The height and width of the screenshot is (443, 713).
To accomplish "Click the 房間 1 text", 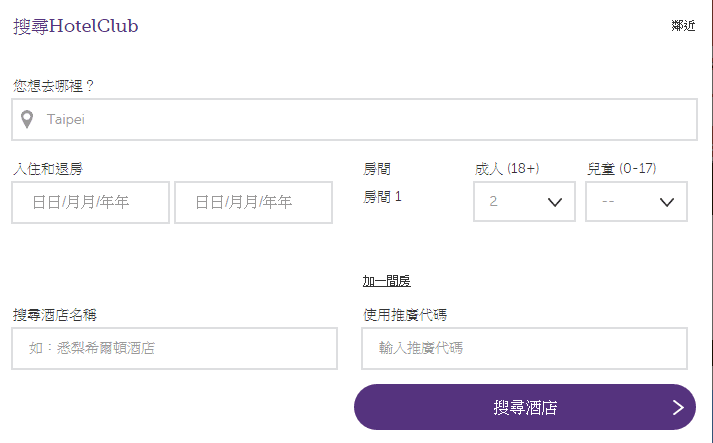I will 382,197.
